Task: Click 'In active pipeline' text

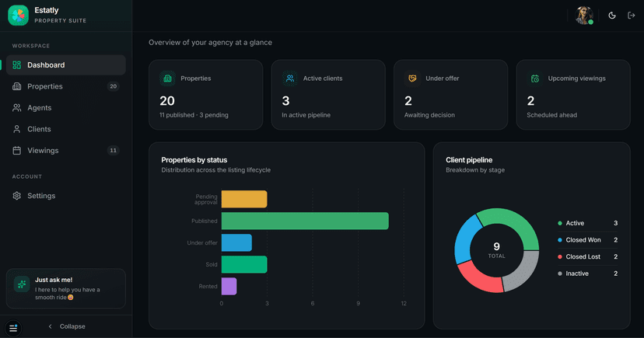Action: [306, 115]
